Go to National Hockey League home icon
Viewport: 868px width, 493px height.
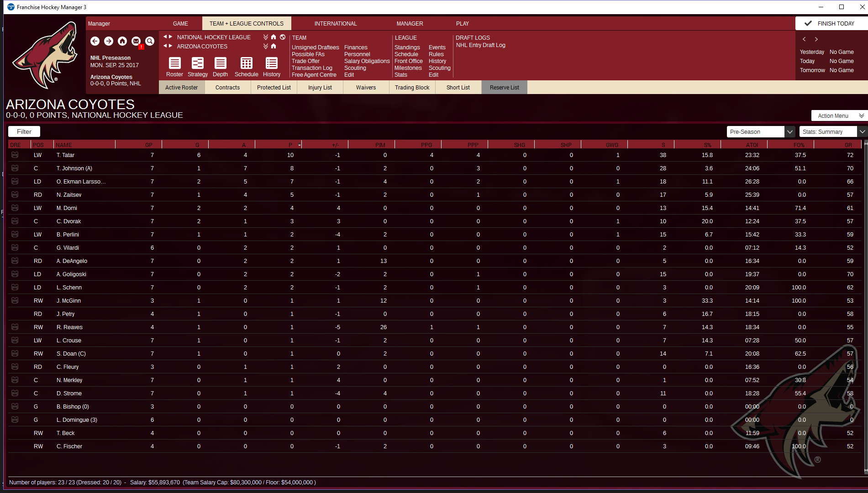click(x=274, y=37)
